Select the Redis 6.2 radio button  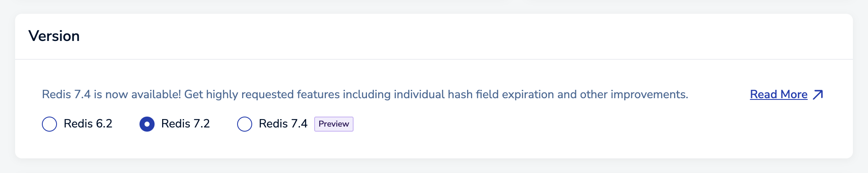[x=49, y=124]
